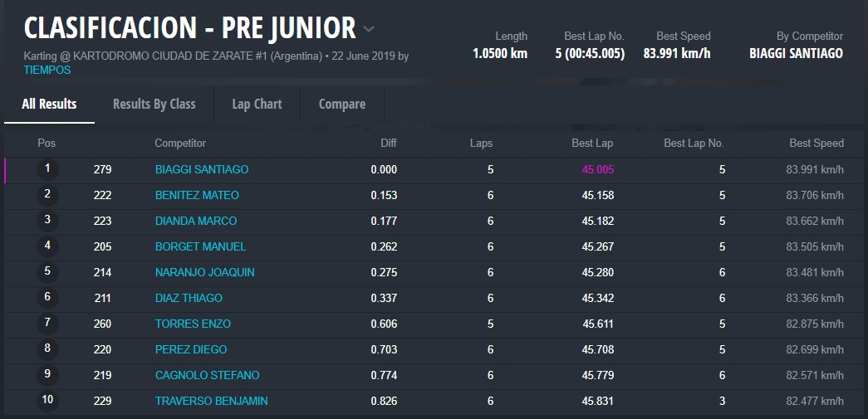Click TRAVERSO BENJAMIN's name
This screenshot has height=419, width=868.
211,401
